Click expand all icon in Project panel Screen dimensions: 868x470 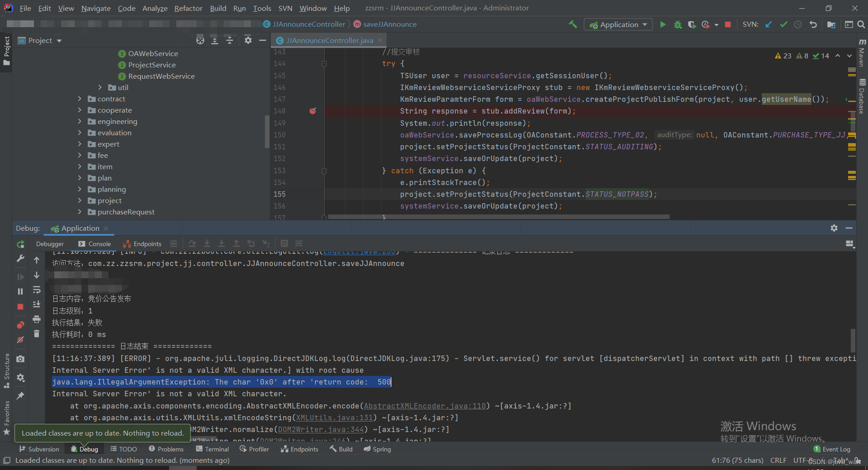(x=215, y=40)
